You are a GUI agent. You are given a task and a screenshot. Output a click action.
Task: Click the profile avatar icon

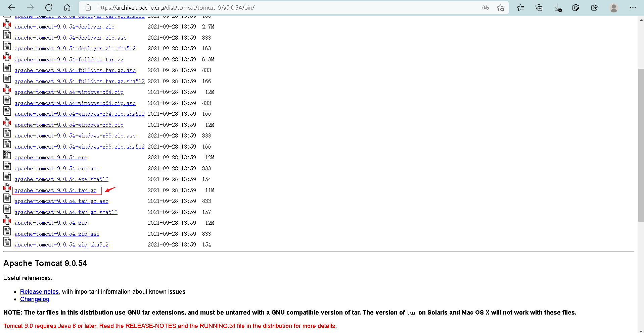pos(613,8)
